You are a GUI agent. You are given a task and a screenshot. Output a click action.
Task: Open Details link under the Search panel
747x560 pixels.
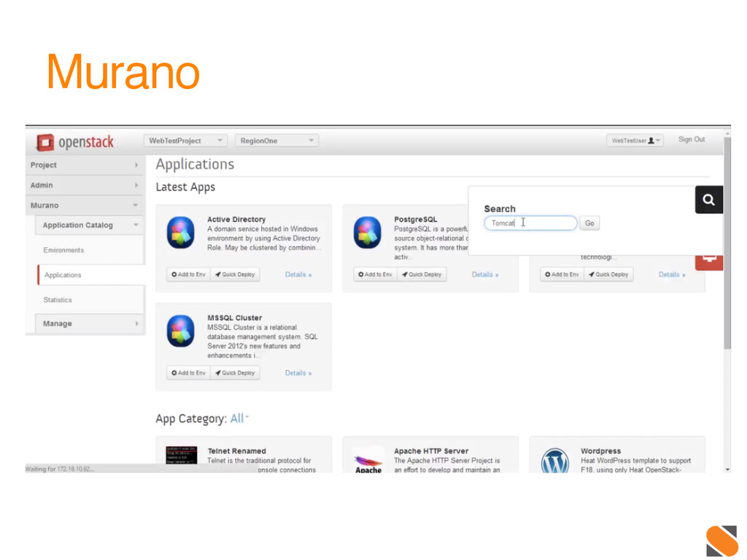[672, 275]
